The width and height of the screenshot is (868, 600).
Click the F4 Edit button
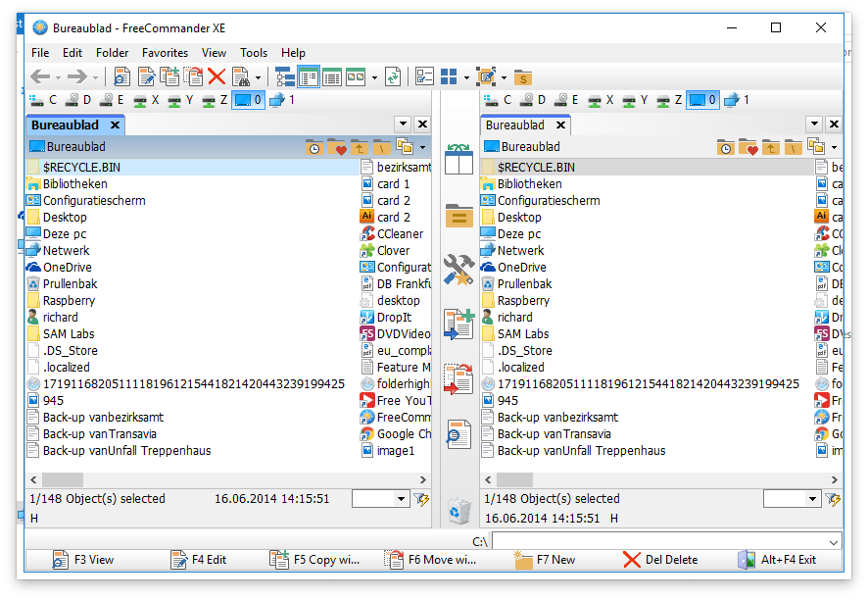click(199, 560)
